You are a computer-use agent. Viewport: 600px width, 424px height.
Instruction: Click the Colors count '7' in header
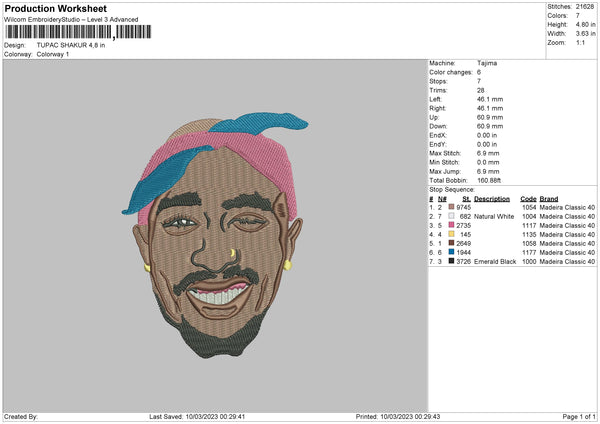pos(577,16)
